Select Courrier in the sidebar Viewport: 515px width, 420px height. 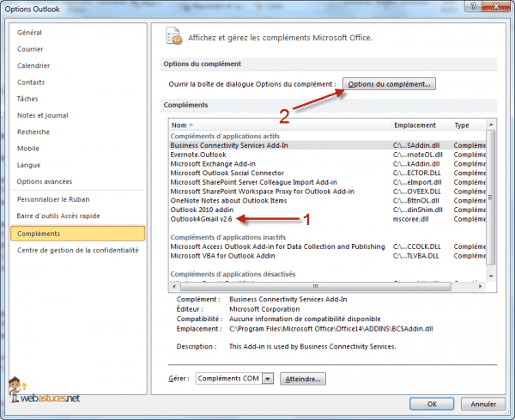[x=30, y=49]
